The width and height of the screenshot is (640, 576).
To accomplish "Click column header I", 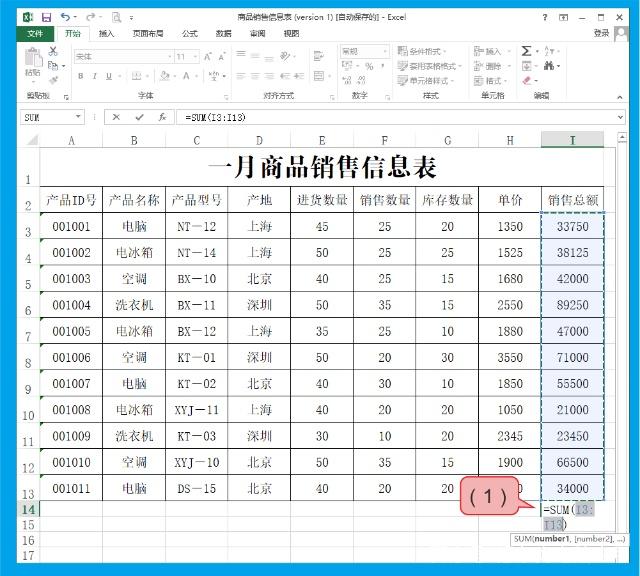I will (572, 140).
